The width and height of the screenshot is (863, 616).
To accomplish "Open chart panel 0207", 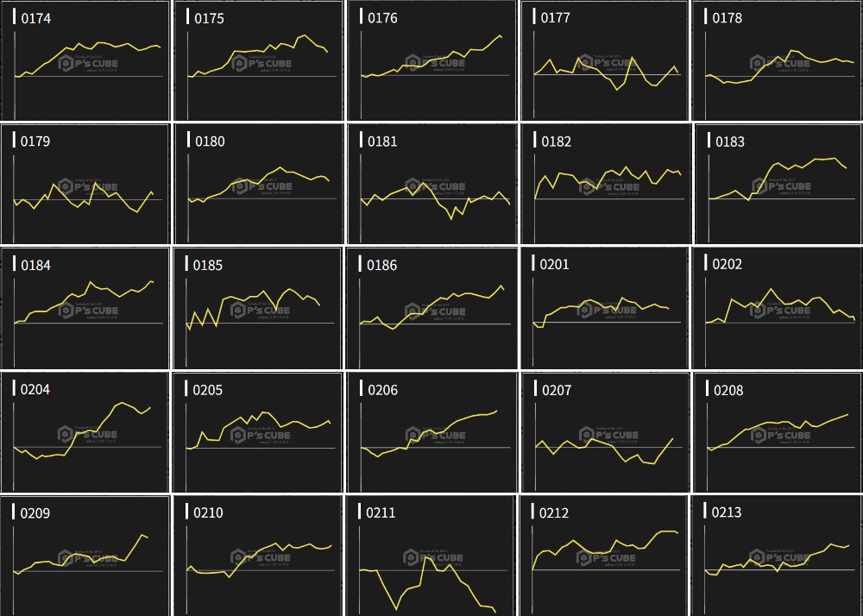I will pyautogui.click(x=604, y=432).
